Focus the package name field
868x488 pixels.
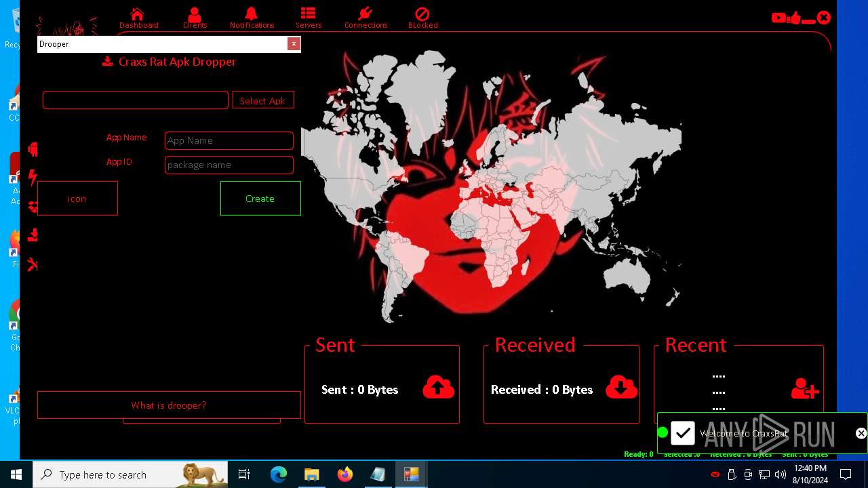click(x=229, y=165)
